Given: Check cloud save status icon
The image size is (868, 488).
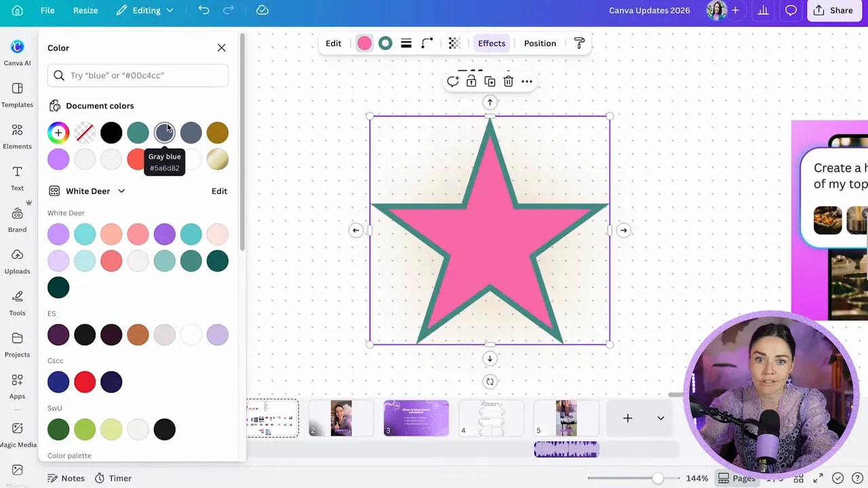Looking at the screenshot, I should (262, 10).
